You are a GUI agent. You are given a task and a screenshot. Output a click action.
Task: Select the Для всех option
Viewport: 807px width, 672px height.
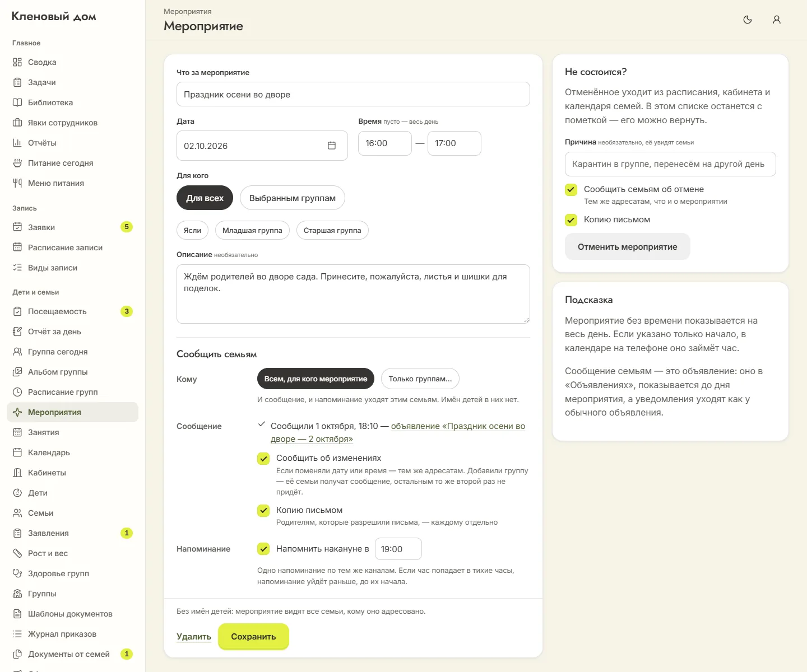point(205,198)
